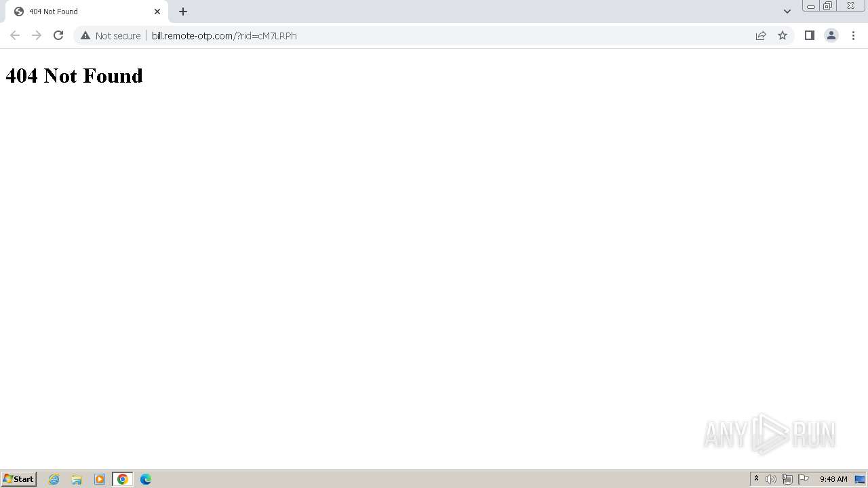Share this page icon
Screen dimensions: 868x488
[761, 35]
